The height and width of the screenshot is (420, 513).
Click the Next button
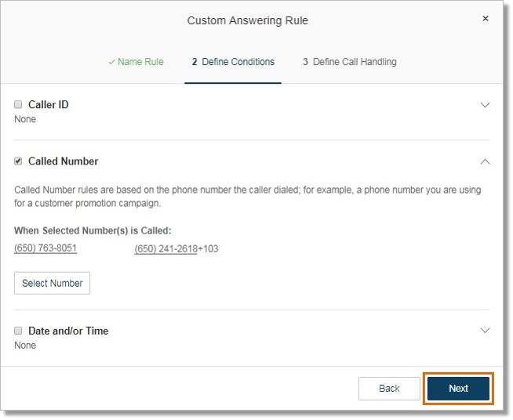458,389
